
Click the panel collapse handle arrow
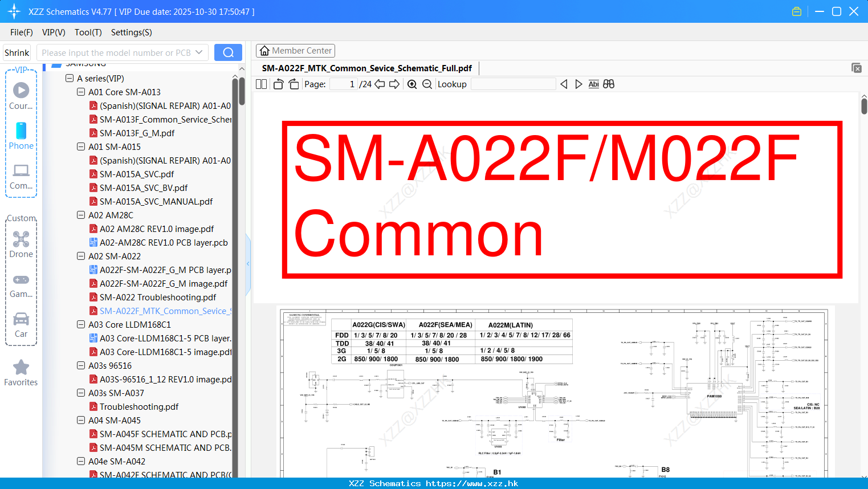coord(248,263)
